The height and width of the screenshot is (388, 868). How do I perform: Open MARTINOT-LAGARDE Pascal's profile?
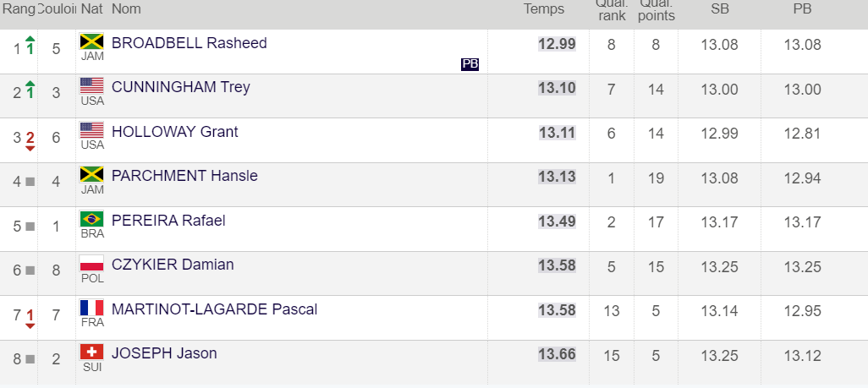[x=214, y=309]
